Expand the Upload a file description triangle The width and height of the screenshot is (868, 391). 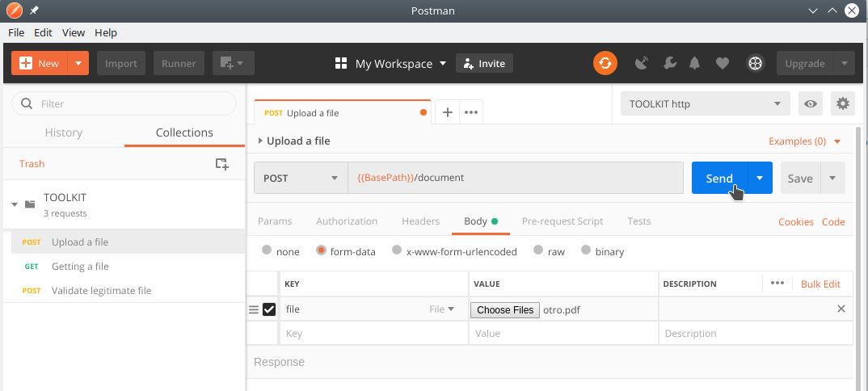point(260,141)
